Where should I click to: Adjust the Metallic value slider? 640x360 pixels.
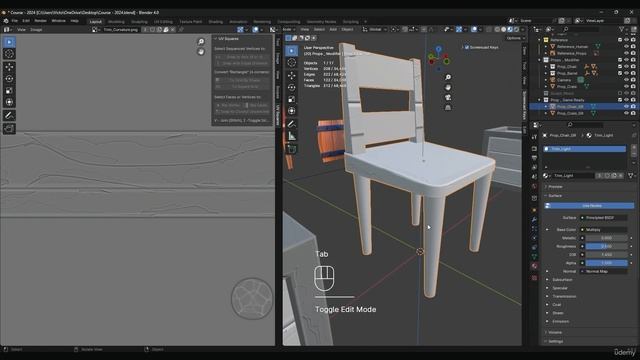tap(607, 238)
